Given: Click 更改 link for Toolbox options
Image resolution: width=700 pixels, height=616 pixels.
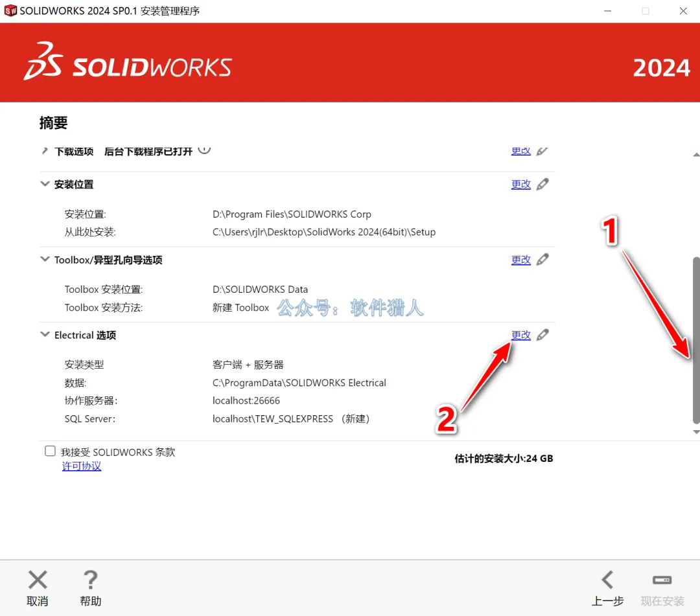Looking at the screenshot, I should pos(521,260).
